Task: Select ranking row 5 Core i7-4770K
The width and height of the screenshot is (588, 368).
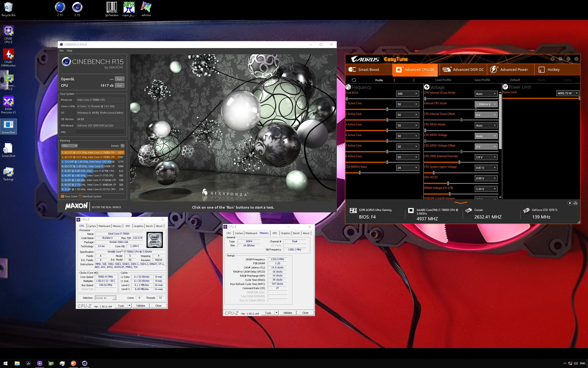Action: (x=93, y=171)
